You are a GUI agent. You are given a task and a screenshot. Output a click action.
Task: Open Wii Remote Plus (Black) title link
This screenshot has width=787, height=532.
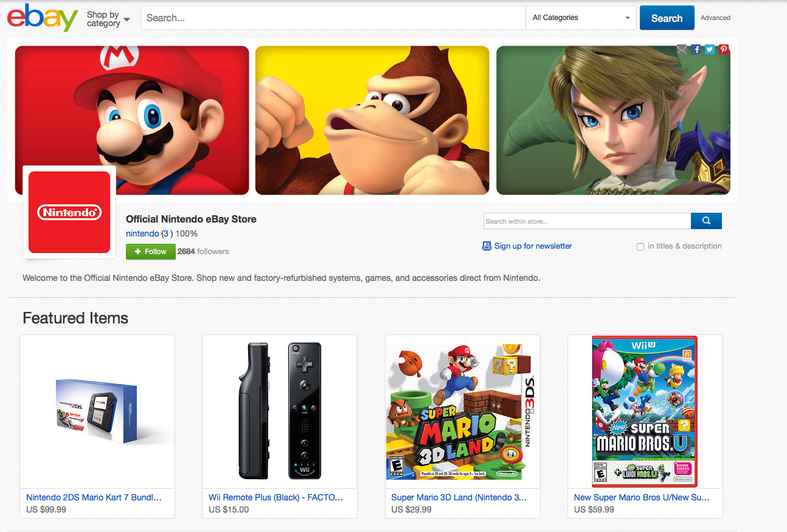276,497
